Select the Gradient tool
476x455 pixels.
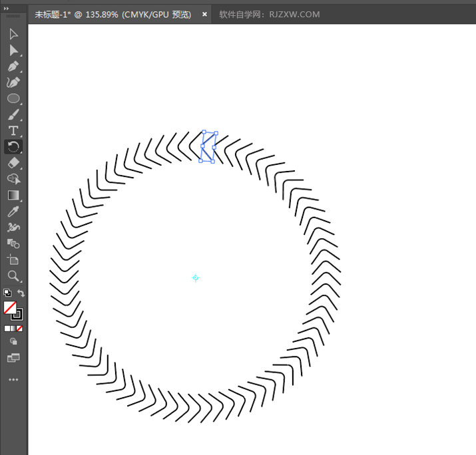[13, 196]
